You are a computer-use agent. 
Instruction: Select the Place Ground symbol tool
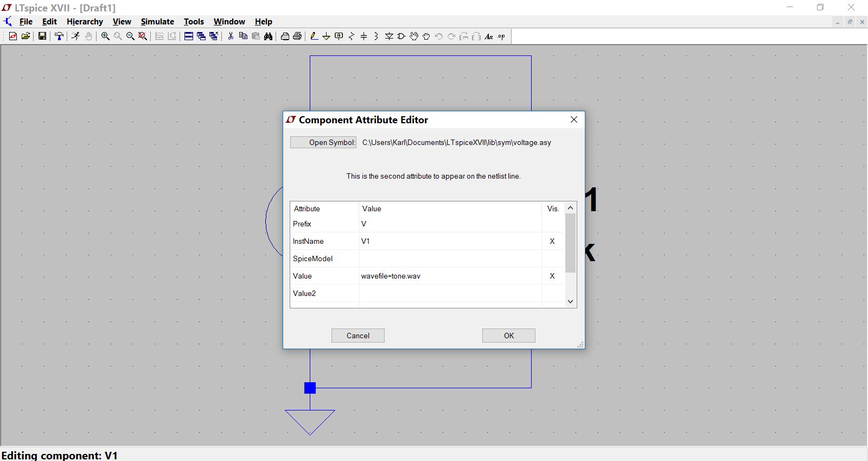pos(326,36)
